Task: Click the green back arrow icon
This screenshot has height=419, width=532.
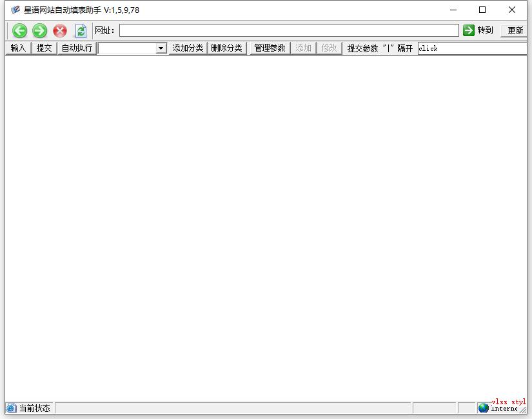Action: click(x=20, y=31)
